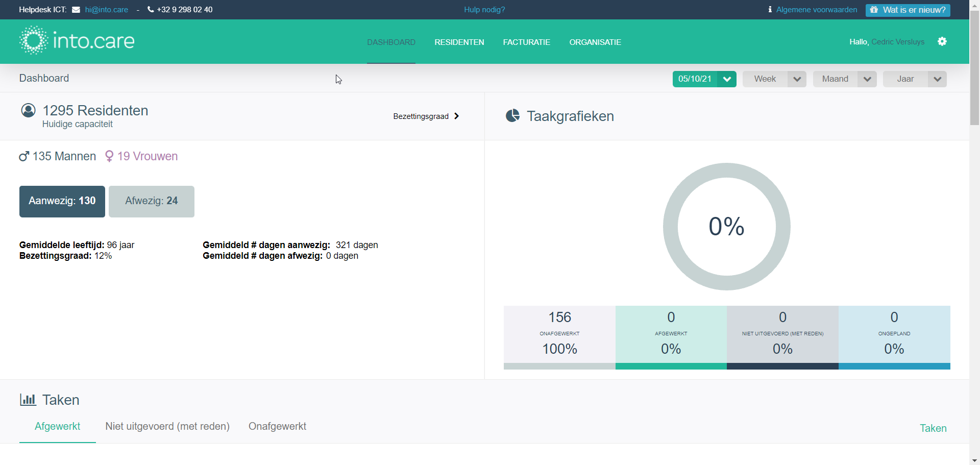980x465 pixels.
Task: Open the Taken link at right
Action: pyautogui.click(x=933, y=428)
